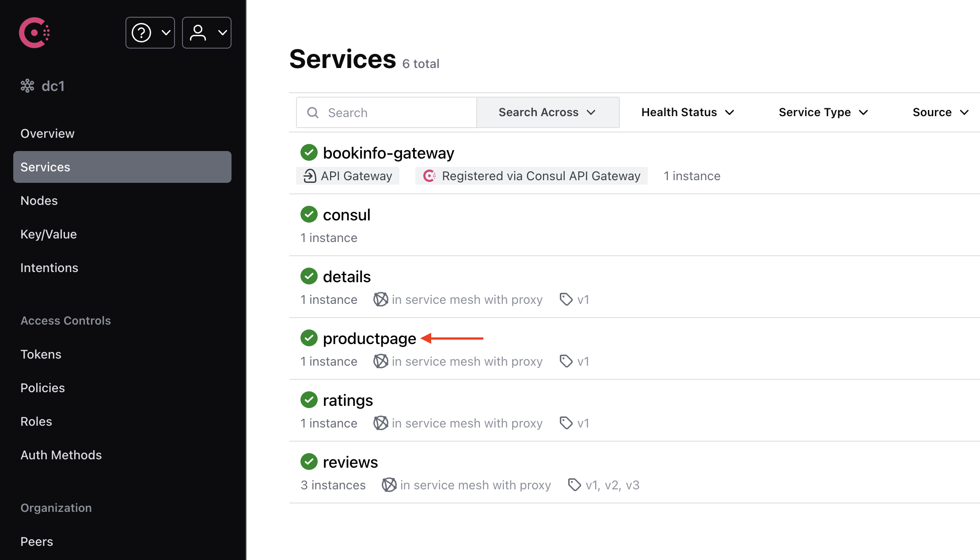Click the dc1 datacenter icon
Image resolution: width=980 pixels, height=560 pixels.
click(x=27, y=86)
